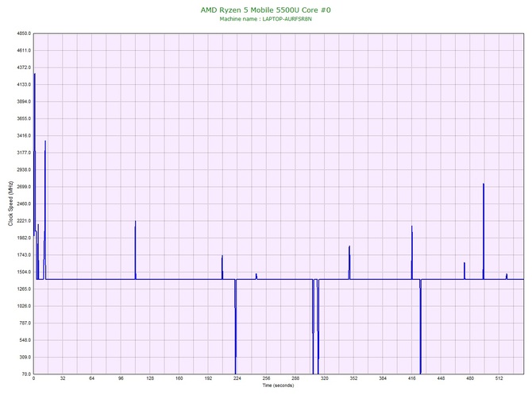The width and height of the screenshot is (532, 399).
Task: Click the 192 seconds x-axis tick label
Action: point(208,378)
